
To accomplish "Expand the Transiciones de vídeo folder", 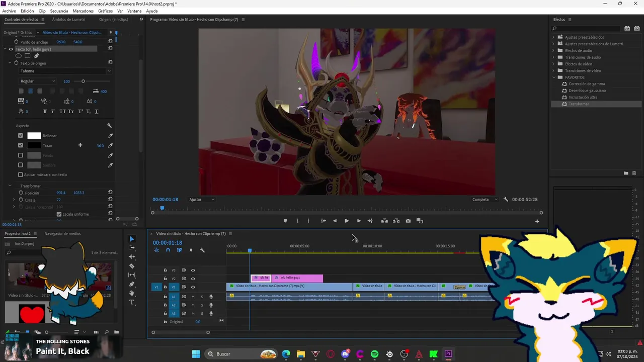I will (553, 71).
